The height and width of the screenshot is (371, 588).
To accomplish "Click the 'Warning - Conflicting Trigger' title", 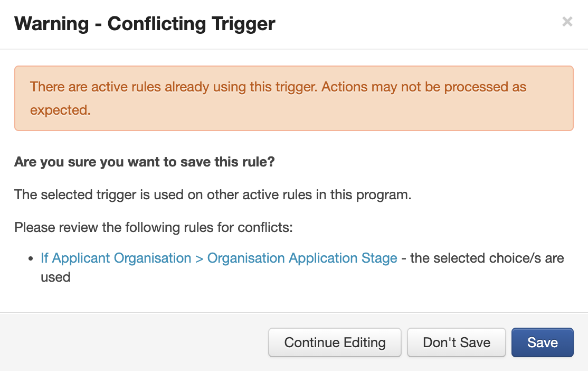I will pos(145,24).
